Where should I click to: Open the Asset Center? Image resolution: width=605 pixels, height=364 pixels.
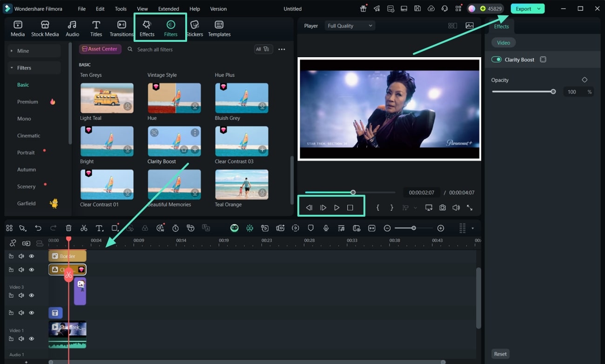(x=100, y=49)
